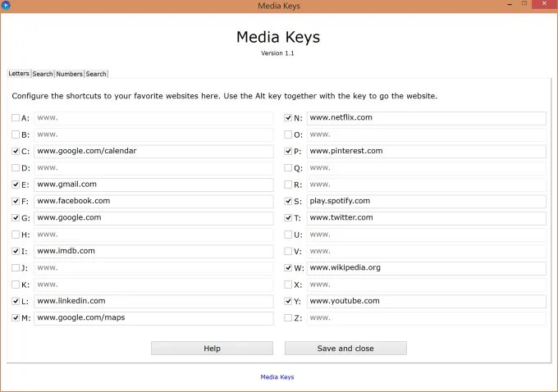Screen dimensions: 558x392
Task: Uncheck the I imdb shortcut checkbox
Action: pyautogui.click(x=16, y=251)
